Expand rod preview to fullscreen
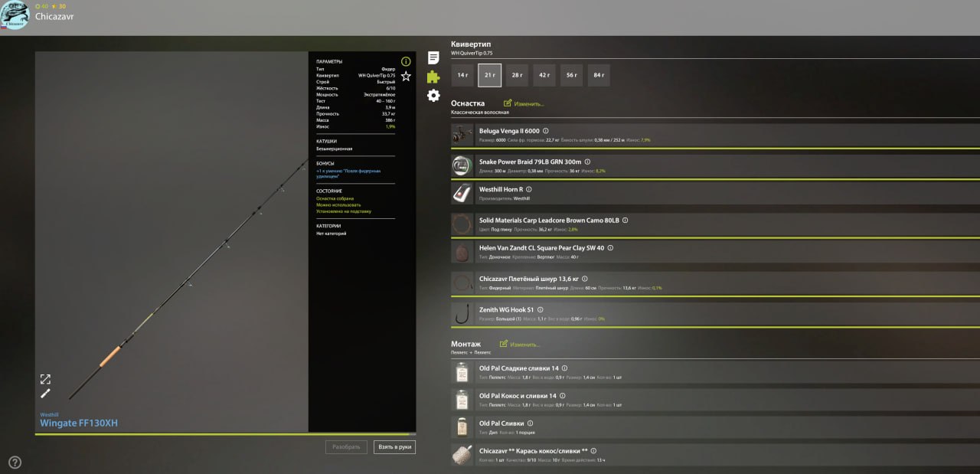This screenshot has height=474, width=980. [x=45, y=379]
